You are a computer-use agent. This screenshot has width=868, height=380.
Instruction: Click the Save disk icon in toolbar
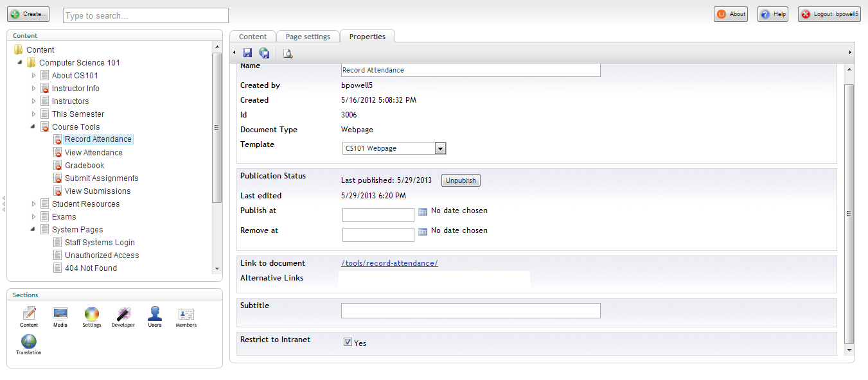point(247,53)
